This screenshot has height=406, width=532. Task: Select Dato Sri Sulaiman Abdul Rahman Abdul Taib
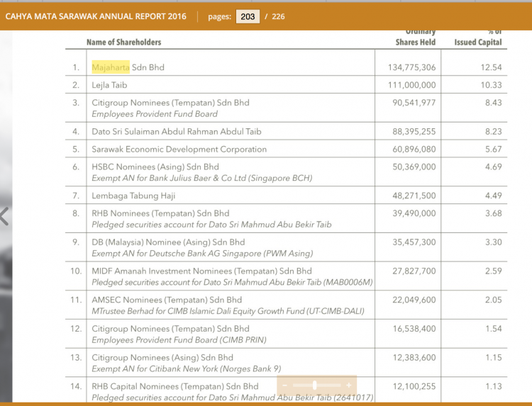click(x=177, y=132)
